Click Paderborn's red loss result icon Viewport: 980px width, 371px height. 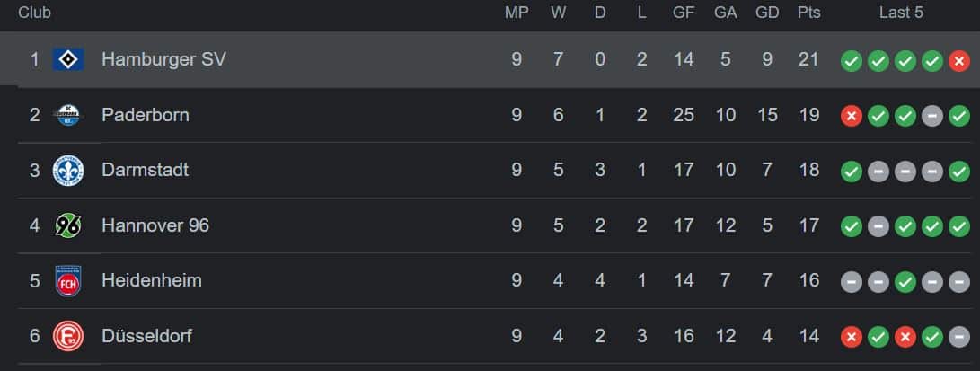point(852,116)
